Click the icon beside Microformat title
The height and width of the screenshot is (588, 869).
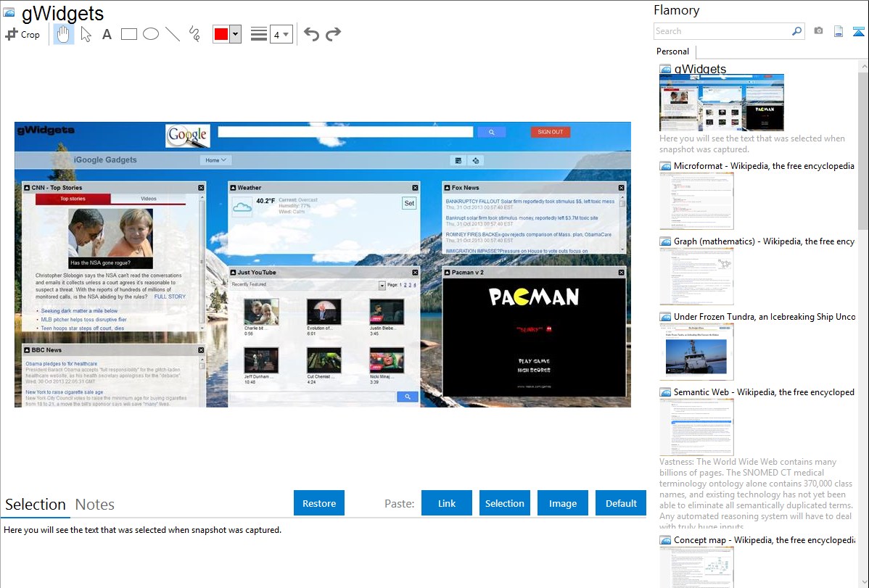tap(665, 166)
